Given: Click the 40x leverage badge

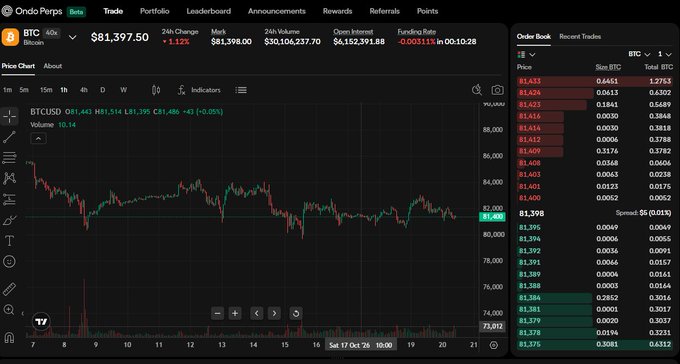Looking at the screenshot, I should pyautogui.click(x=52, y=33).
